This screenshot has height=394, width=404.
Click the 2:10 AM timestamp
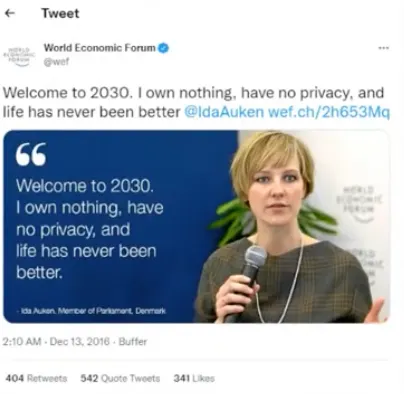tap(22, 342)
